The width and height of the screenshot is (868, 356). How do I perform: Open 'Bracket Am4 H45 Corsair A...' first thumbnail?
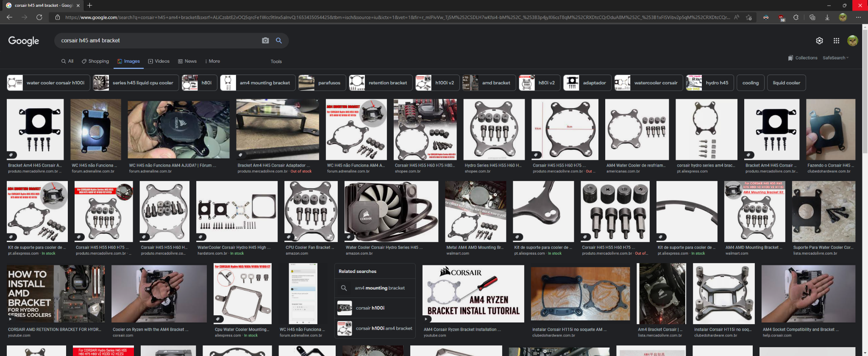pyautogui.click(x=35, y=130)
